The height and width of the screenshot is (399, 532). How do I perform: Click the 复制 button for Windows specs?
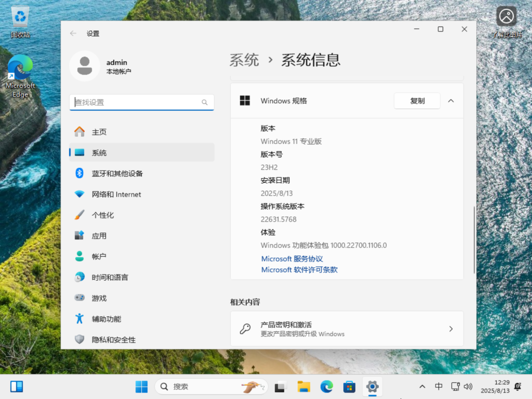[417, 100]
